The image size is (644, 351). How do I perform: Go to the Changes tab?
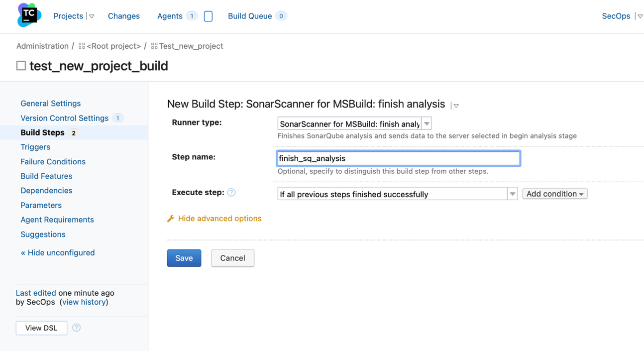coord(123,16)
